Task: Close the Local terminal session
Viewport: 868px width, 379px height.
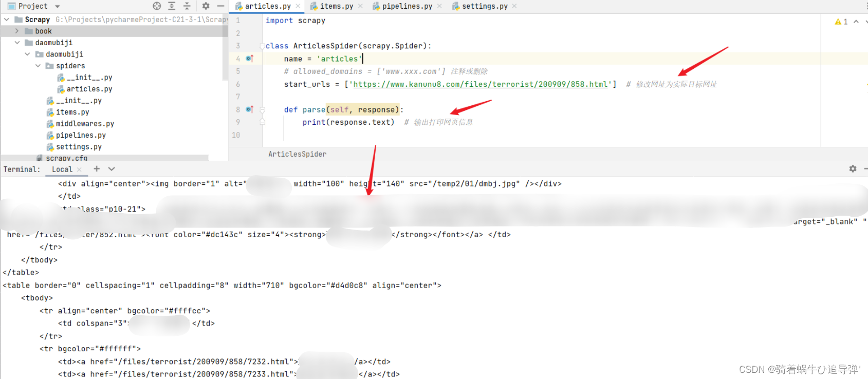Action: (x=79, y=169)
